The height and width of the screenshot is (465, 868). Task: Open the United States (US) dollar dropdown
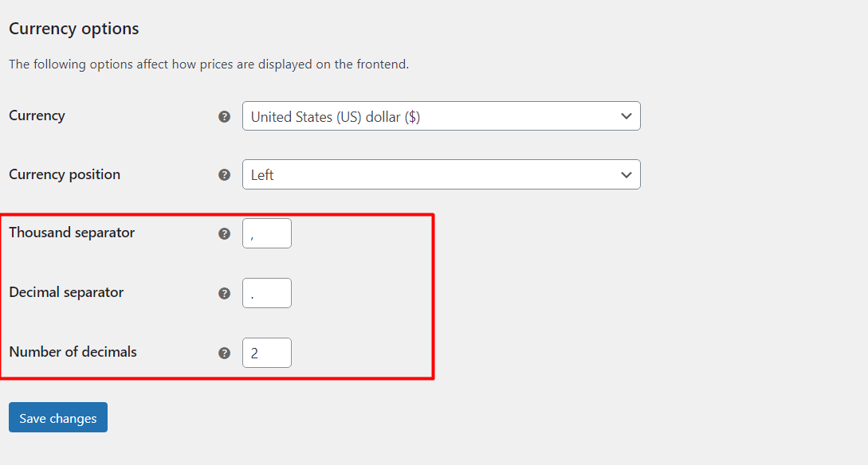tap(442, 116)
